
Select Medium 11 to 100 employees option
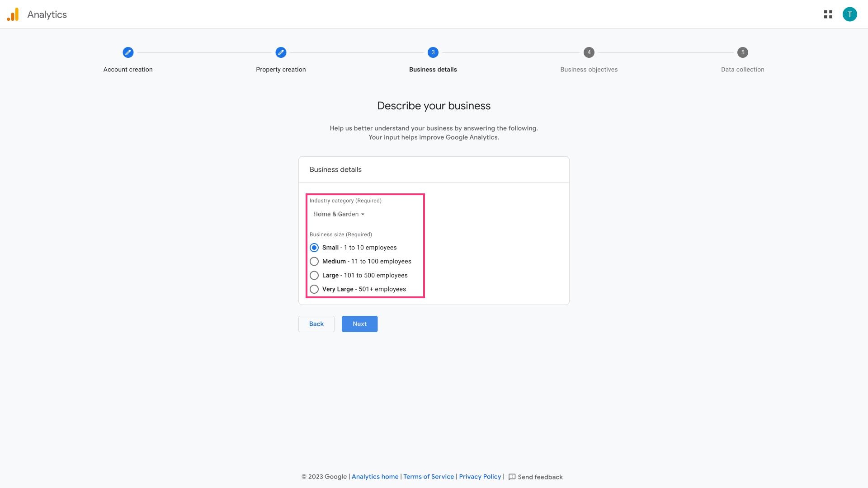click(314, 262)
